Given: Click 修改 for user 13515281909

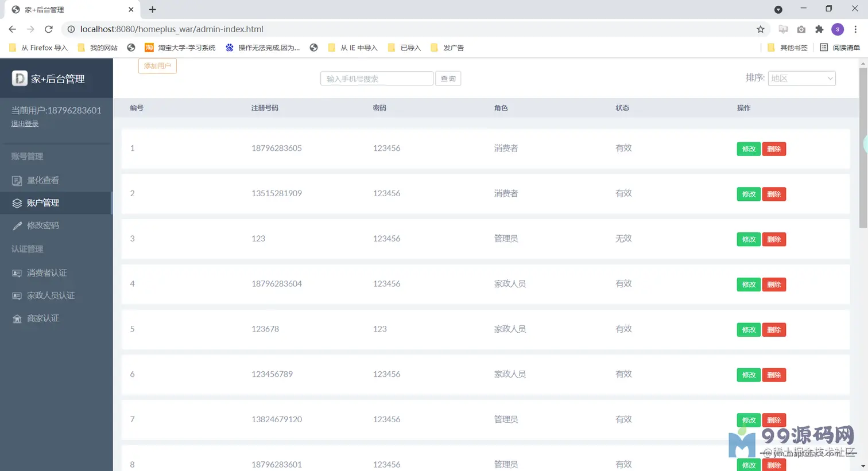Looking at the screenshot, I should (749, 194).
